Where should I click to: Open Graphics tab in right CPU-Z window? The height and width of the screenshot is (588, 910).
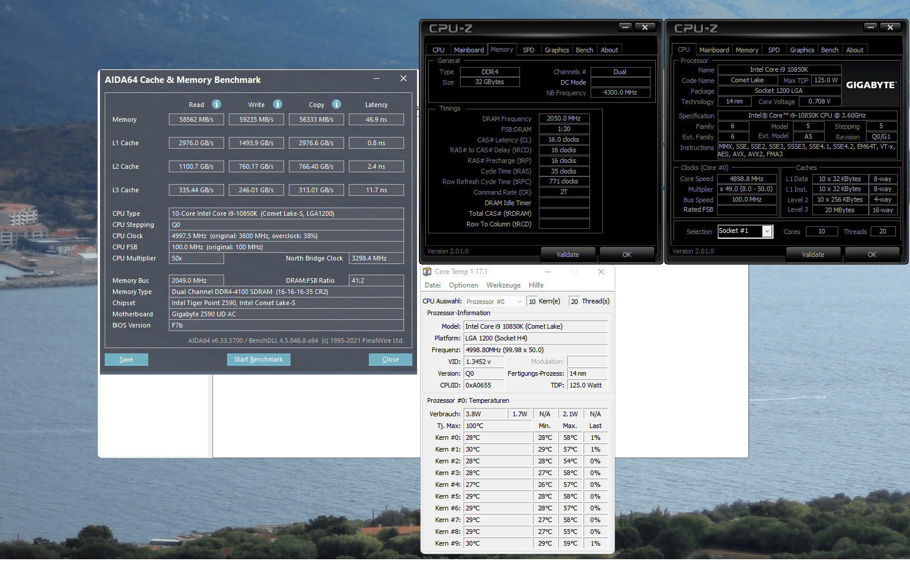(x=802, y=50)
